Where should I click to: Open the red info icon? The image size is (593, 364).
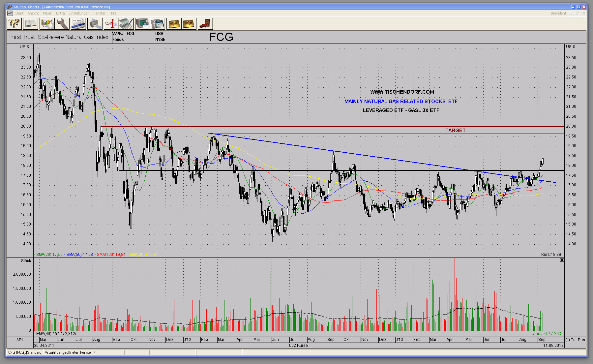(111, 24)
